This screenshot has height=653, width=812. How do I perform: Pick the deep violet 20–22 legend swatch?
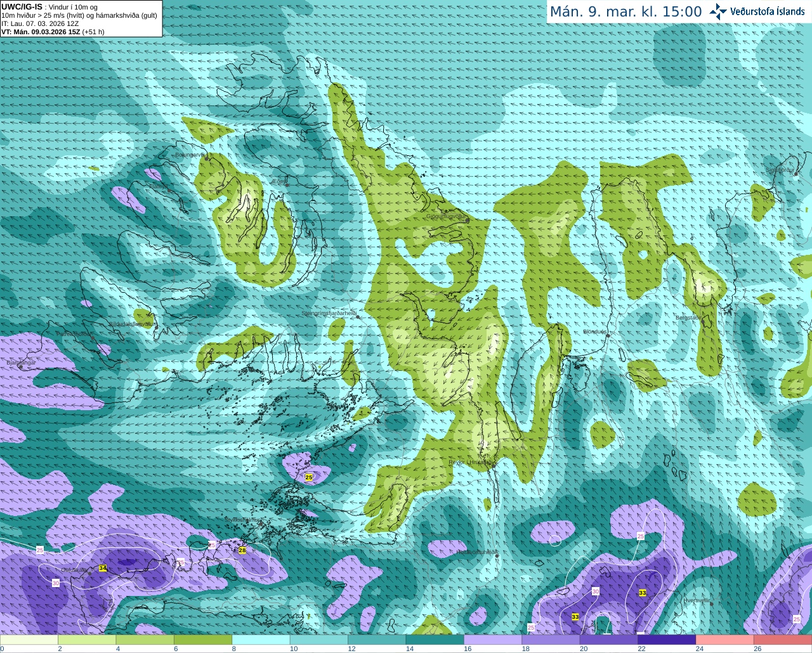[608, 640]
